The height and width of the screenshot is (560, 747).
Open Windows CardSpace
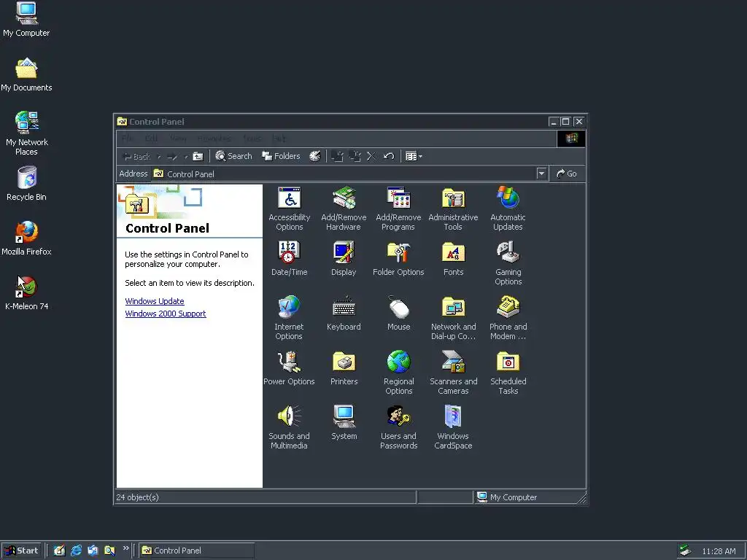(453, 427)
